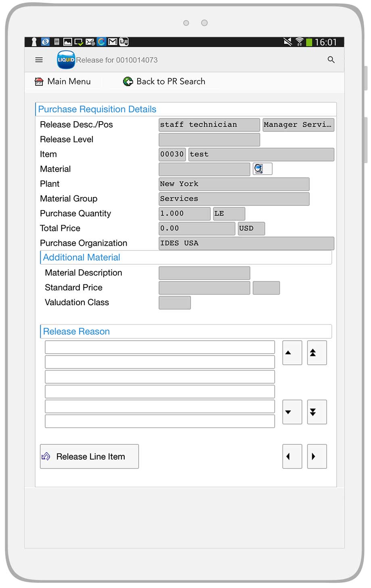Click first Release Reason text line
371x588 pixels.
(160, 347)
